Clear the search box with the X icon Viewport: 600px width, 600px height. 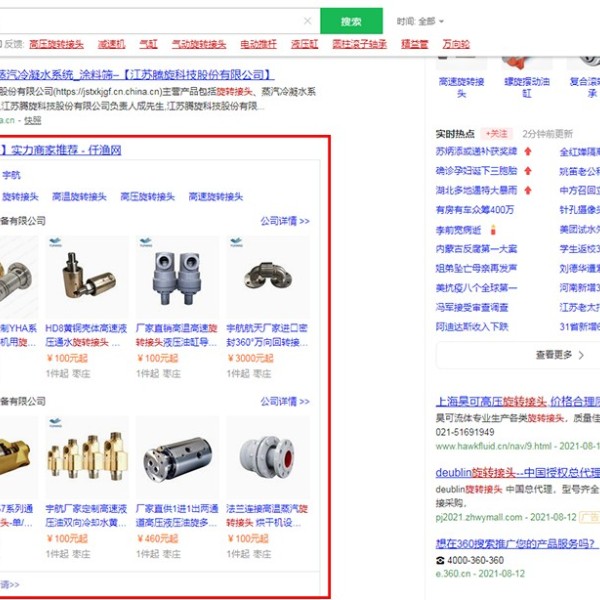point(307,21)
